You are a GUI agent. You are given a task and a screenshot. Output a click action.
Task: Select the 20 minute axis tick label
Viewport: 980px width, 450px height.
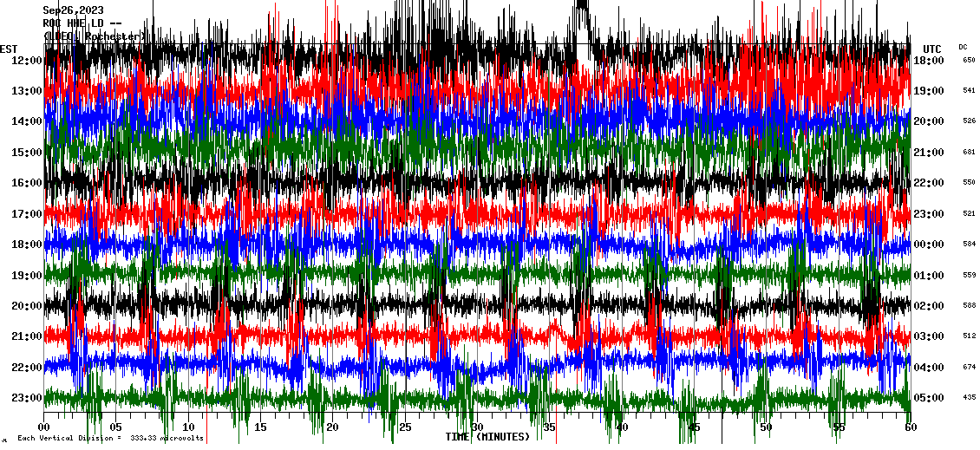tap(332, 427)
